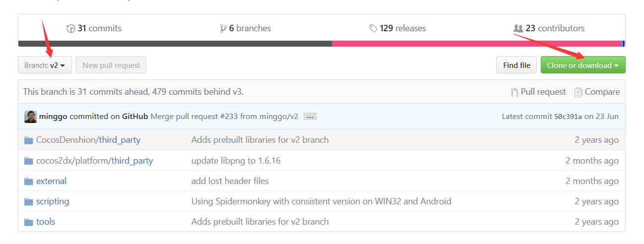This screenshot has width=644, height=244.
Task: Open pull request #233 link
Action: [229, 117]
